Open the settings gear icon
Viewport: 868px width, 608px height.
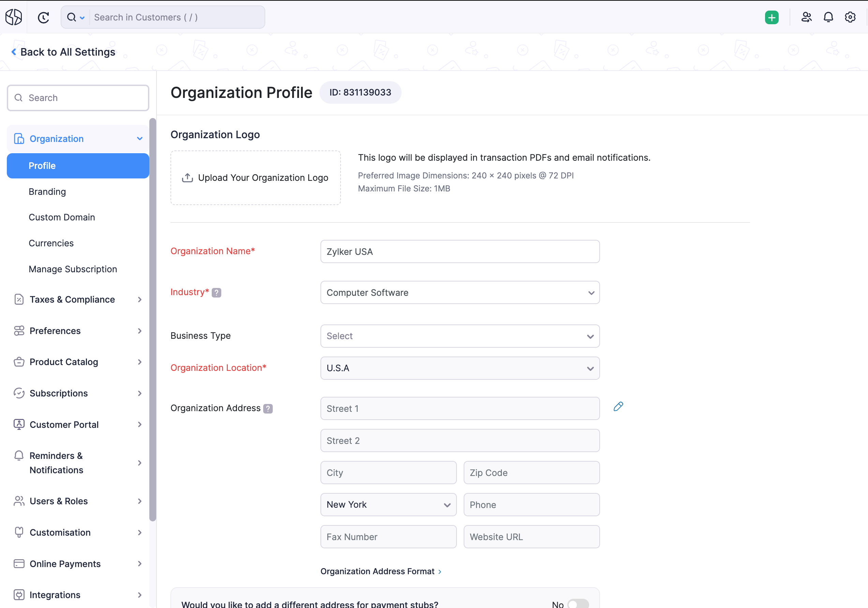(850, 17)
